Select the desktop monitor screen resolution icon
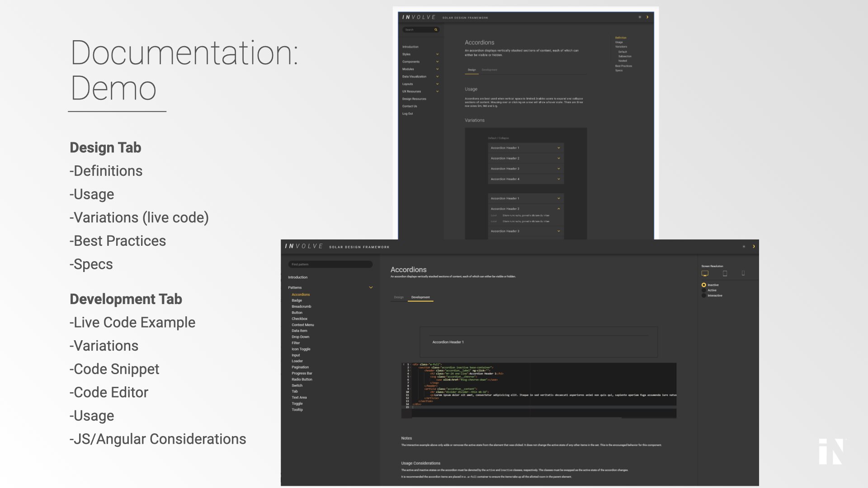This screenshot has height=488, width=868. click(705, 273)
